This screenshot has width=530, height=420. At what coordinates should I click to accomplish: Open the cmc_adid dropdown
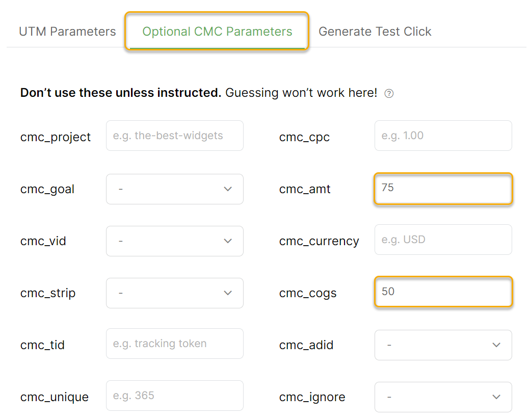pos(443,345)
